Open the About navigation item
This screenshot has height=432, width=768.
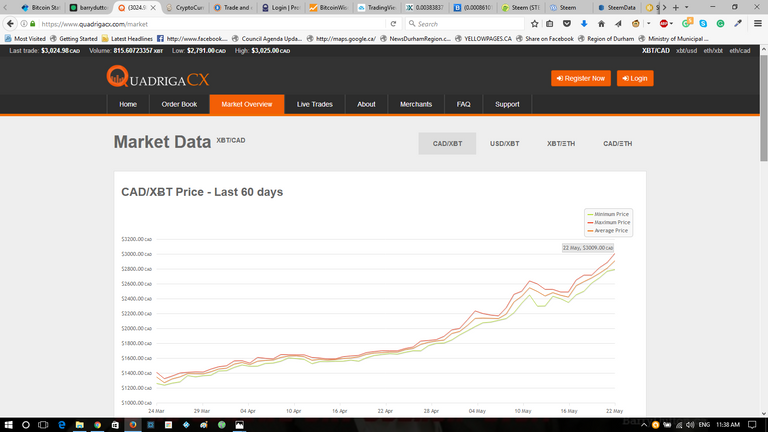[x=366, y=104]
